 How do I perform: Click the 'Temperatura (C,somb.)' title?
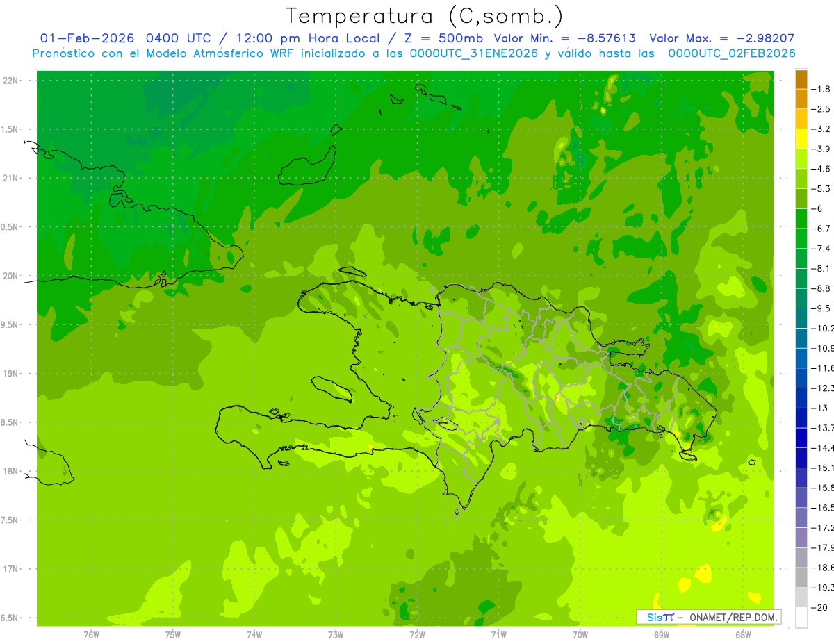click(424, 16)
